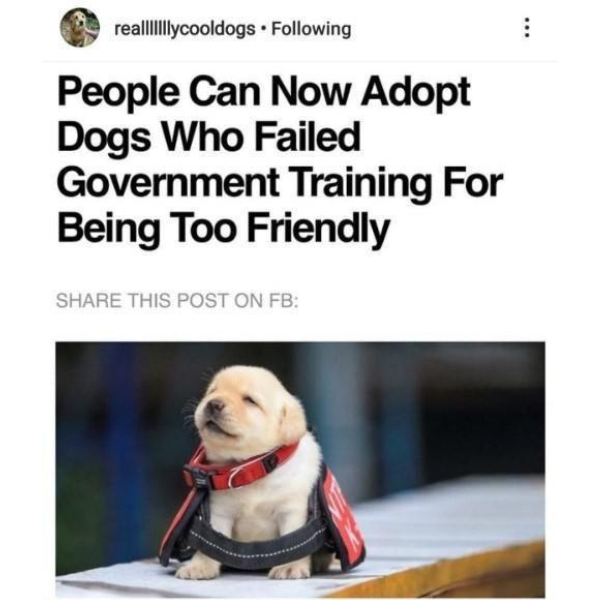Viewport: 600px width, 600px height.
Task: Click the headline line 'Being Too Friendly'
Action: 223,227
